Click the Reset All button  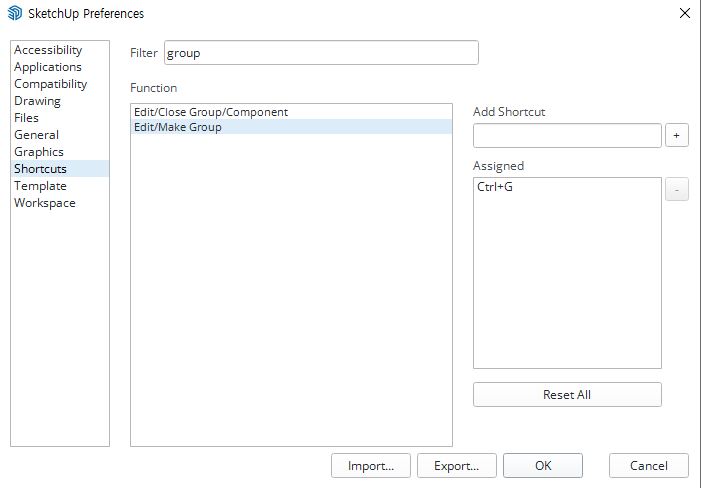[567, 395]
